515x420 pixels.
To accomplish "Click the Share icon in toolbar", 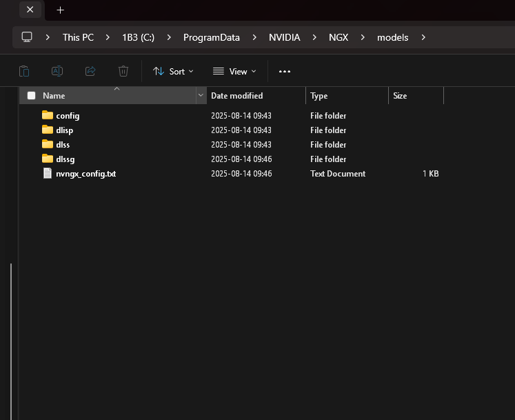I will [x=90, y=71].
